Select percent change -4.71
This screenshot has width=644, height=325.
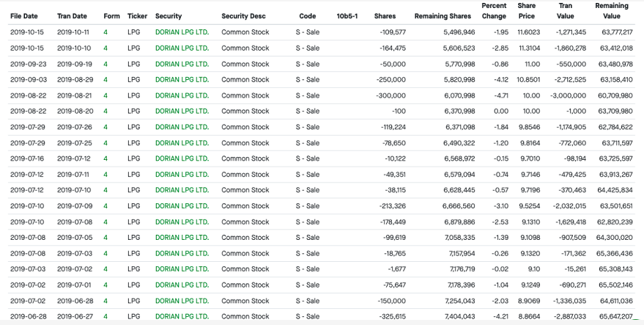501,95
